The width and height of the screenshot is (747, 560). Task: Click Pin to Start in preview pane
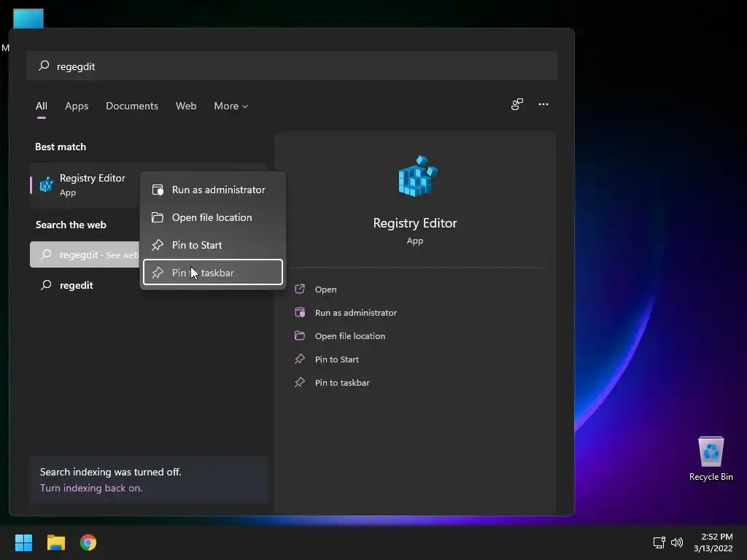337,359
